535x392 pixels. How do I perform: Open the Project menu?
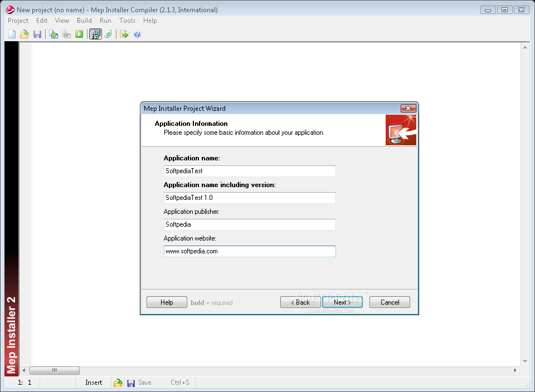[18, 21]
